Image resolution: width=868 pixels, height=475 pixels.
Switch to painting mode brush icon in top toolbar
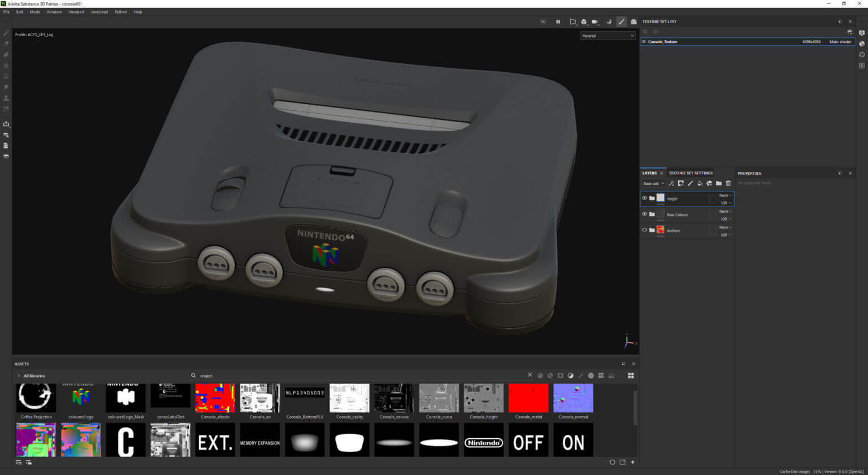click(622, 21)
